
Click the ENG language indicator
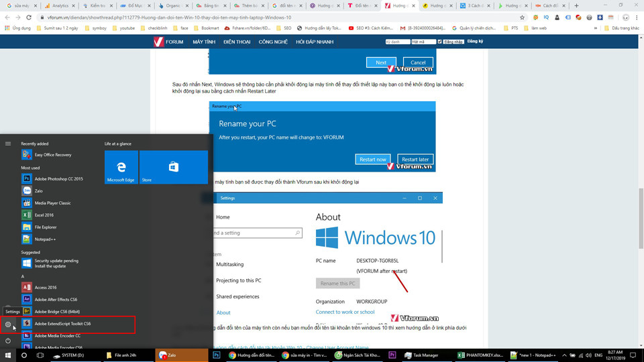tap(598, 355)
